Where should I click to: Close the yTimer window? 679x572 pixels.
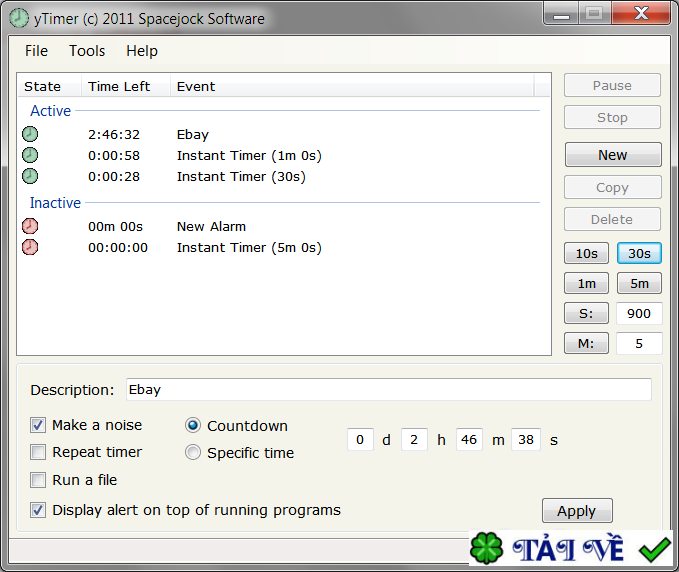(x=641, y=13)
